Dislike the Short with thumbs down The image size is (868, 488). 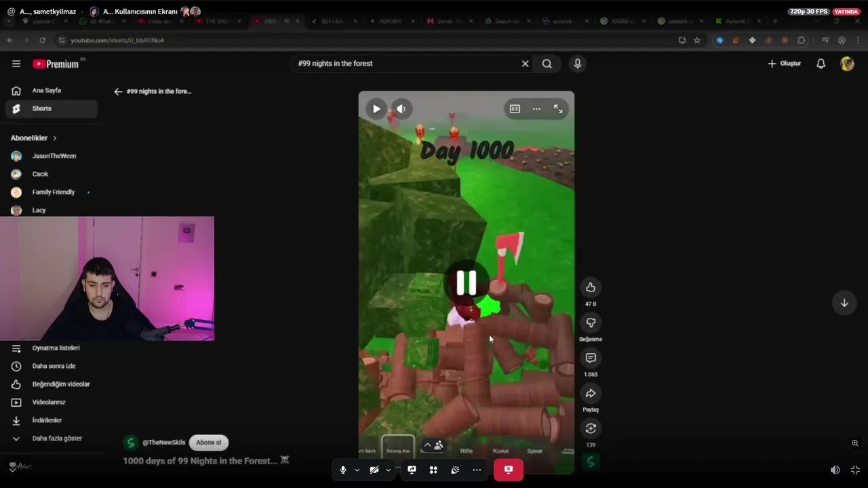[591, 323]
